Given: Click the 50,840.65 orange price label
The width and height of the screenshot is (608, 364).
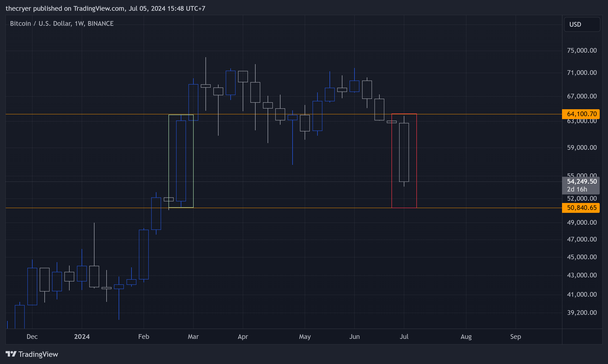Looking at the screenshot, I should coord(581,208).
